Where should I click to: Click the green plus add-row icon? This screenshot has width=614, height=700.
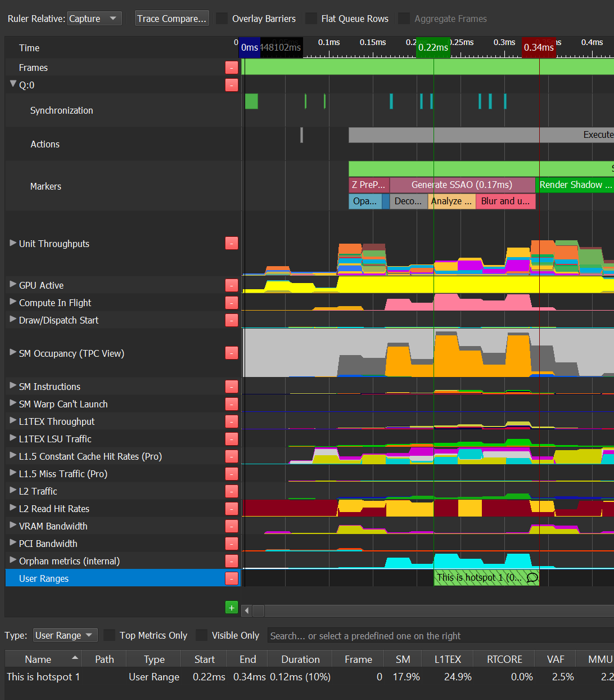[231, 608]
